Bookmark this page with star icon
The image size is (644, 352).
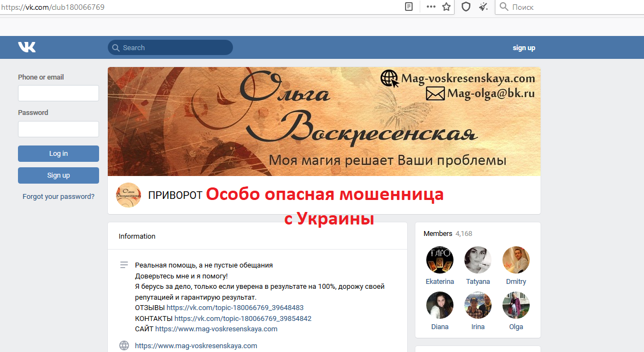(x=446, y=7)
